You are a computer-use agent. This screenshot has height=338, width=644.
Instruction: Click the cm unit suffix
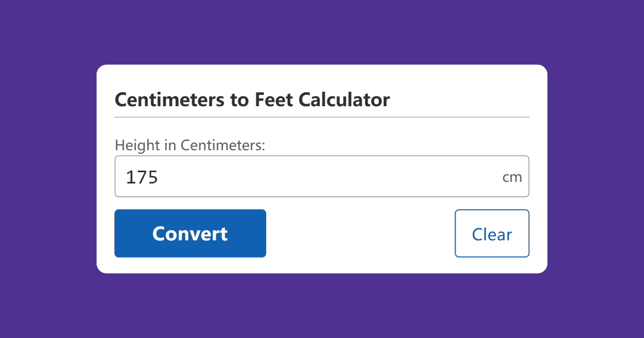(x=512, y=177)
